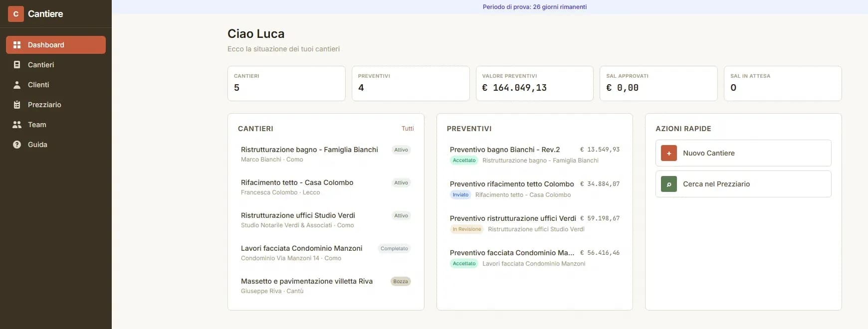Click the Prezziario clipboard icon
868x329 pixels.
[x=17, y=105]
